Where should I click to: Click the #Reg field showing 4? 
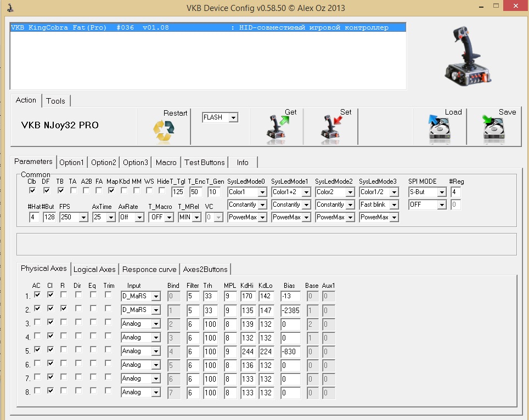[455, 192]
